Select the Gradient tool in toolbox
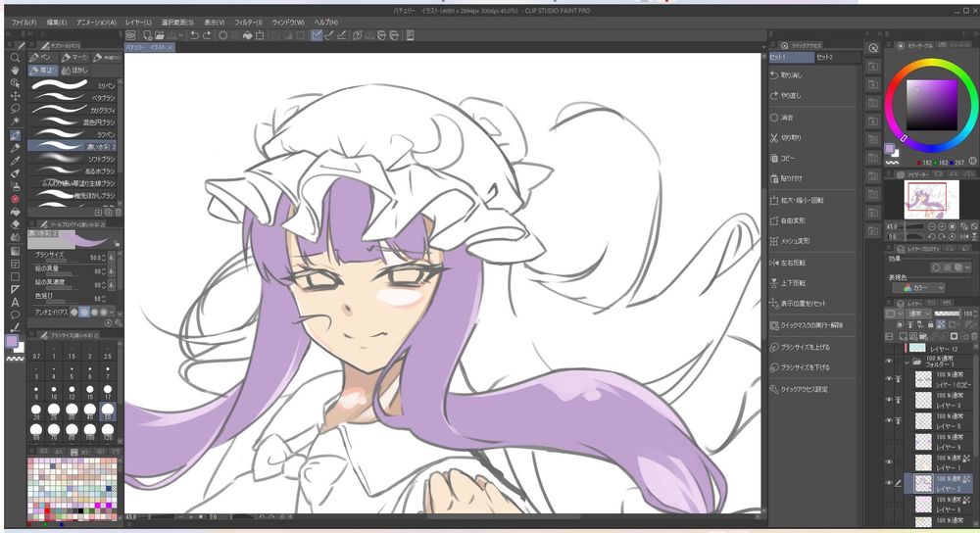 point(15,251)
